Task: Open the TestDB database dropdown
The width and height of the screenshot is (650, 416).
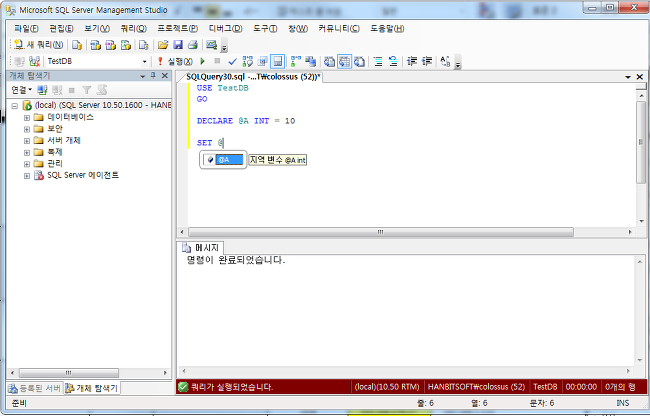Action: [144, 61]
